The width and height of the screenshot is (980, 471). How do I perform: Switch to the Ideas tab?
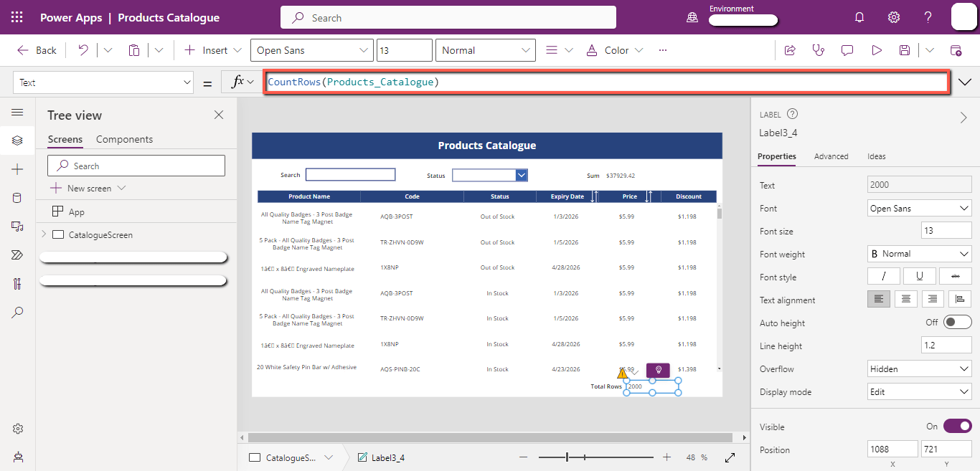coord(876,156)
